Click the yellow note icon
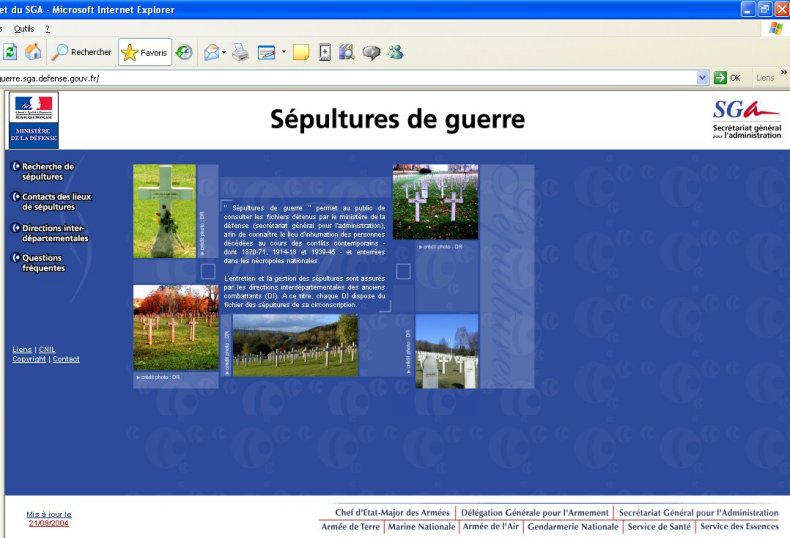 (301, 52)
